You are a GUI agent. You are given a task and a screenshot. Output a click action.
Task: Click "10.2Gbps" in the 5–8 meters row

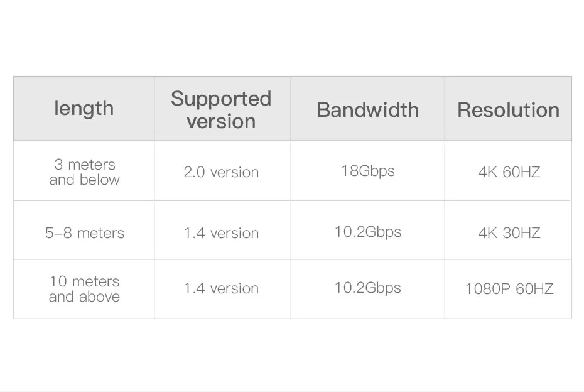[367, 232]
